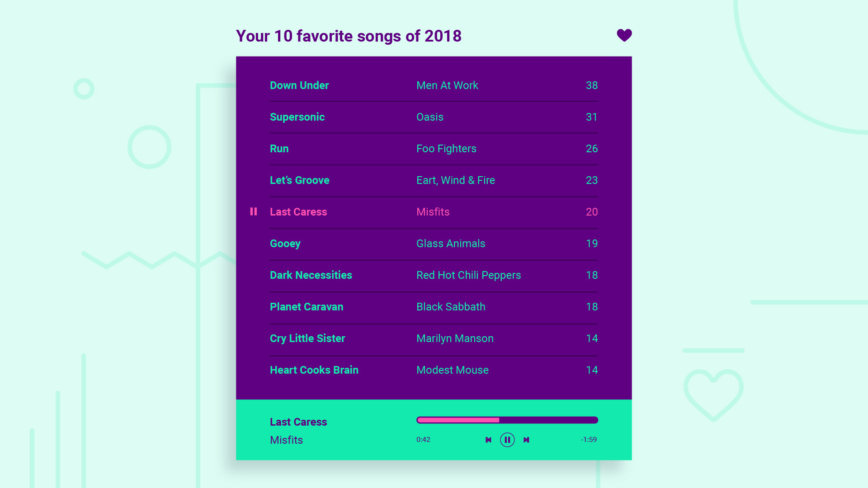Play Planet Caravan from the list
The height and width of the screenshot is (488, 868).
coord(306,307)
